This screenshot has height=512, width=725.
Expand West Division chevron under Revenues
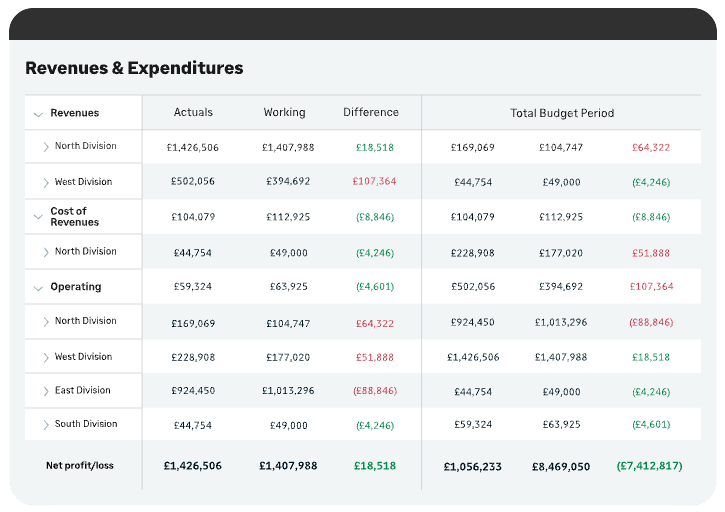46,183
